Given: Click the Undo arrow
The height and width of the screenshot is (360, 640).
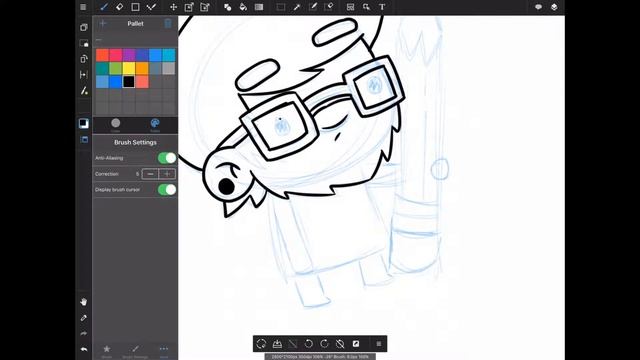Looking at the screenshot, I should pos(84,349).
